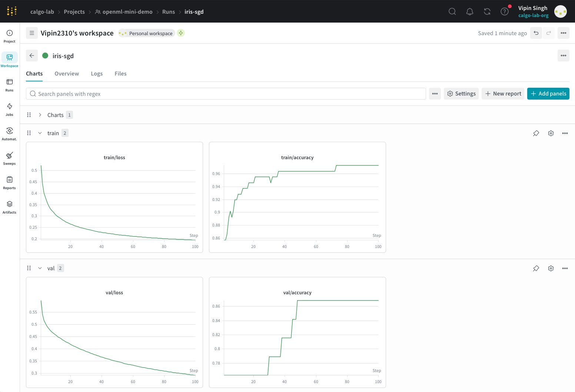This screenshot has width=575, height=392.
Task: Pin the train section
Action: [536, 133]
